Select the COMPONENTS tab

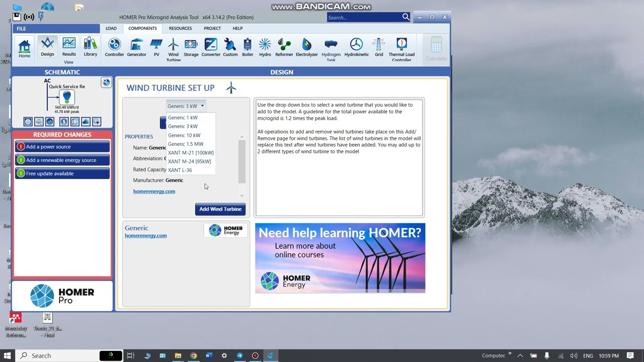(142, 29)
